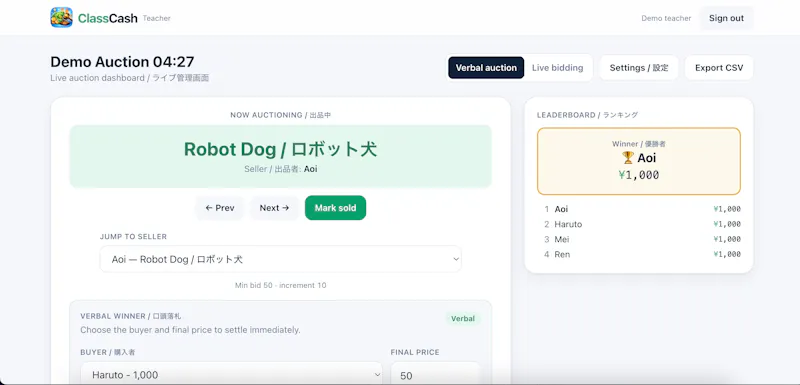Open the Jump to seller dropdown
Viewport: 800px width, 385px height.
tap(281, 259)
